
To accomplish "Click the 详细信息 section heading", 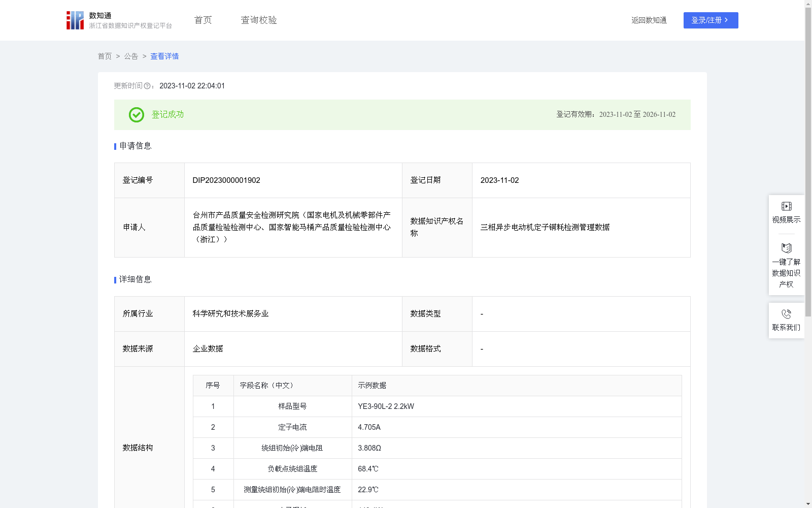I will tap(135, 280).
